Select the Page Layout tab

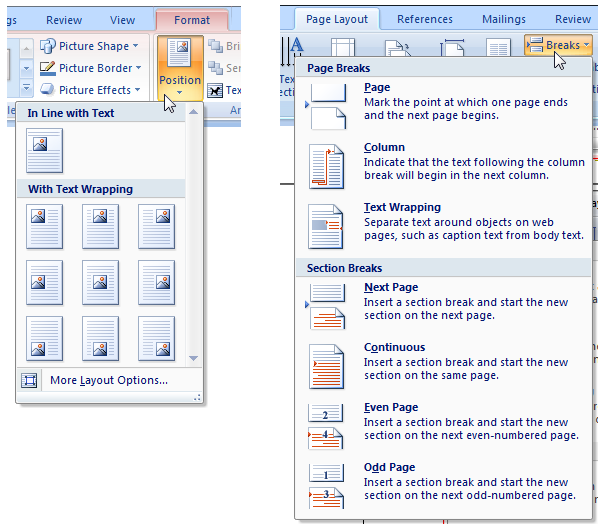click(x=337, y=19)
